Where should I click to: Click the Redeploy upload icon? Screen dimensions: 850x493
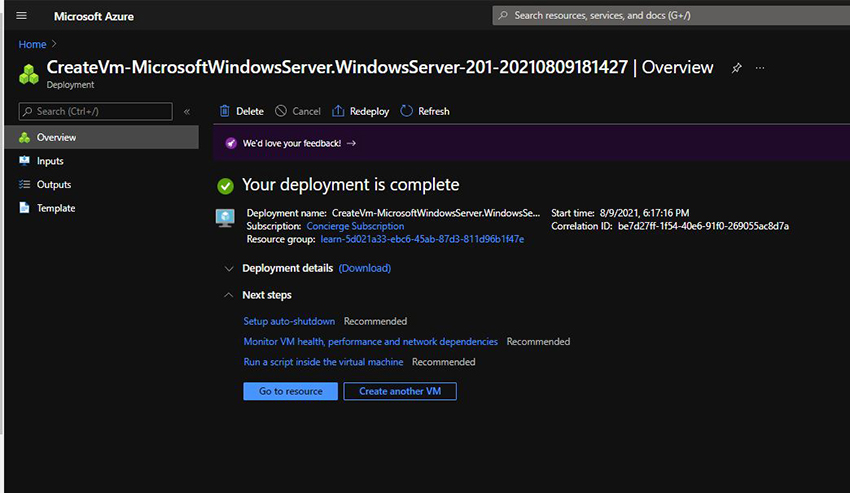[x=338, y=111]
